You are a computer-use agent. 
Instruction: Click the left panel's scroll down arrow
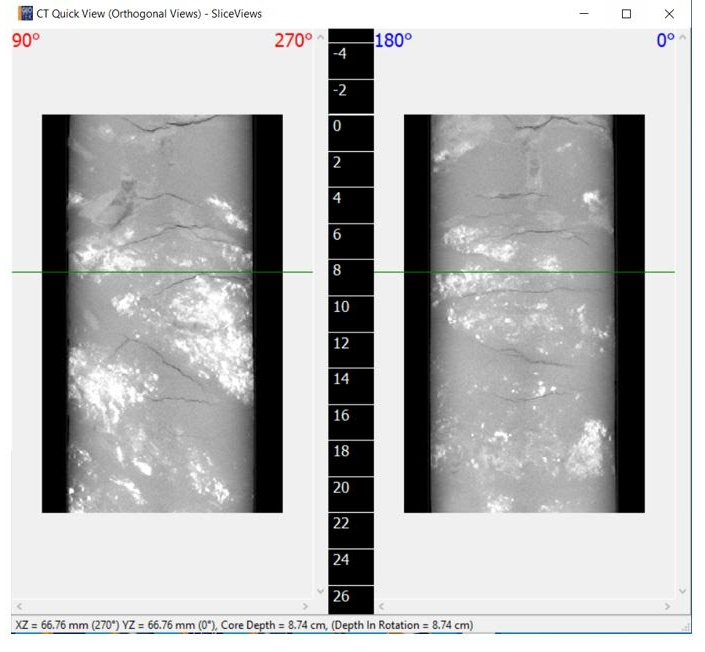tap(321, 591)
